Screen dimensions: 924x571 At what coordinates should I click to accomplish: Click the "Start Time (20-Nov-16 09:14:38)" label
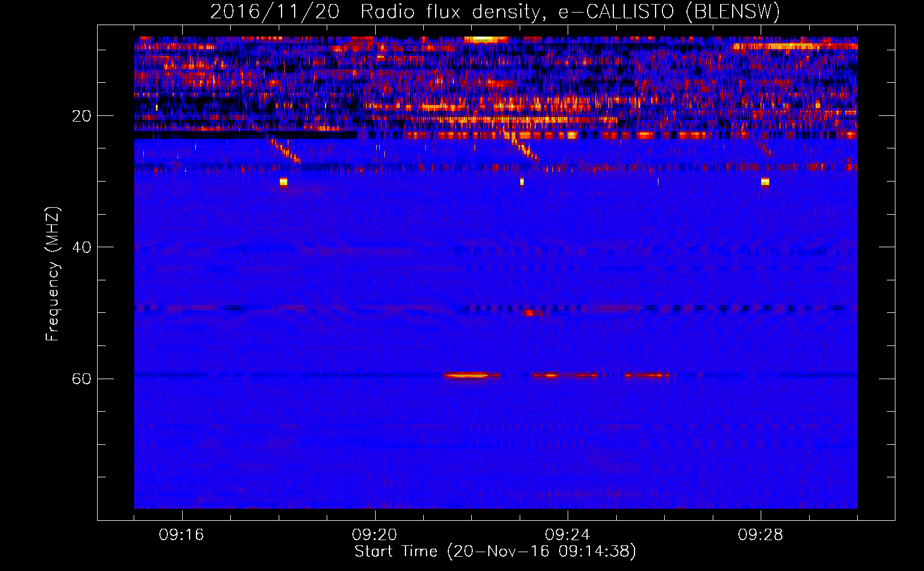495,552
